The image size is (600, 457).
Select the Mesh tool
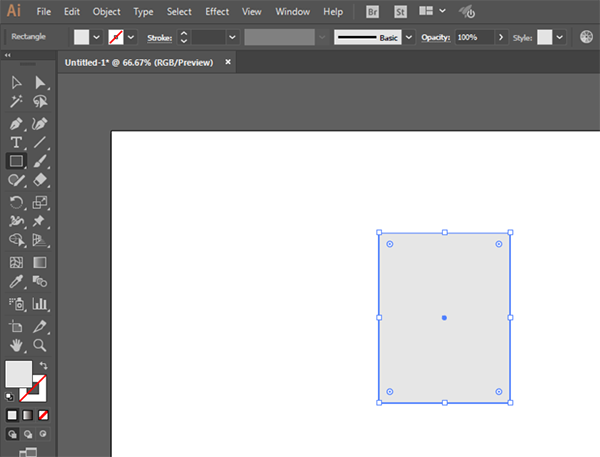(x=16, y=263)
